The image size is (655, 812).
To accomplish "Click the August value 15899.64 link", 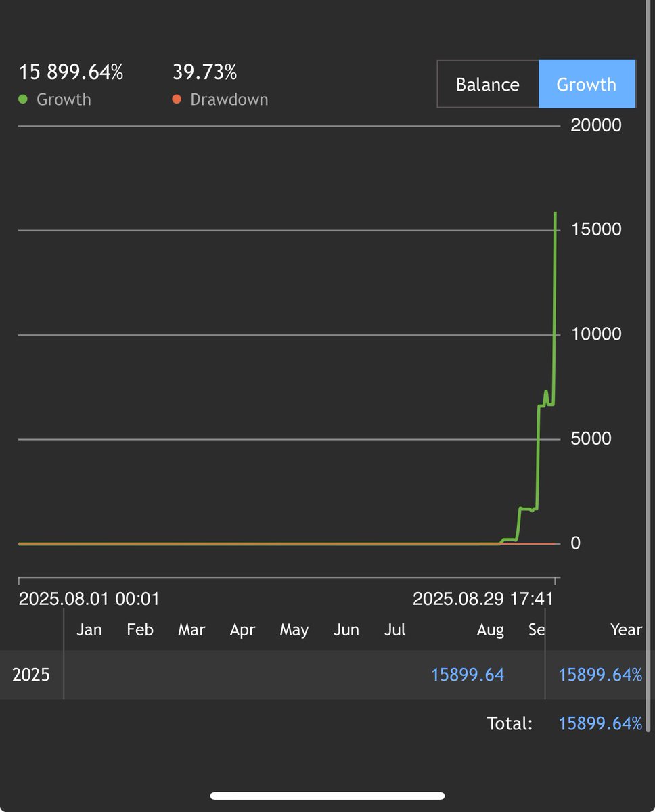I will tap(467, 675).
